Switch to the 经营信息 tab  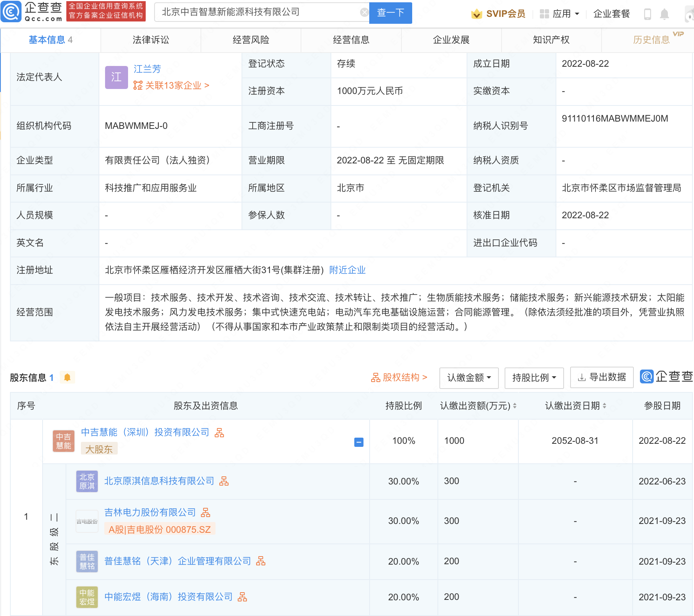[351, 40]
